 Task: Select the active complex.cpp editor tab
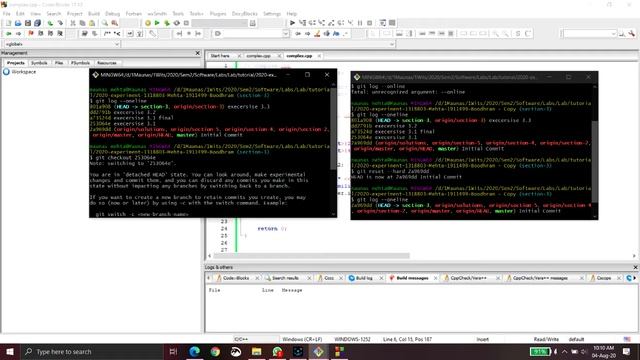(299, 56)
